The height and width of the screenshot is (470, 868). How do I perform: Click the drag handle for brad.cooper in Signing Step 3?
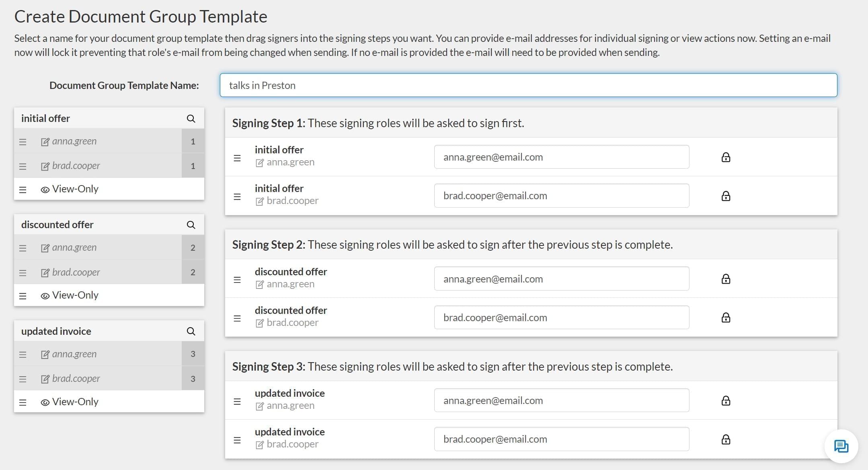point(237,440)
